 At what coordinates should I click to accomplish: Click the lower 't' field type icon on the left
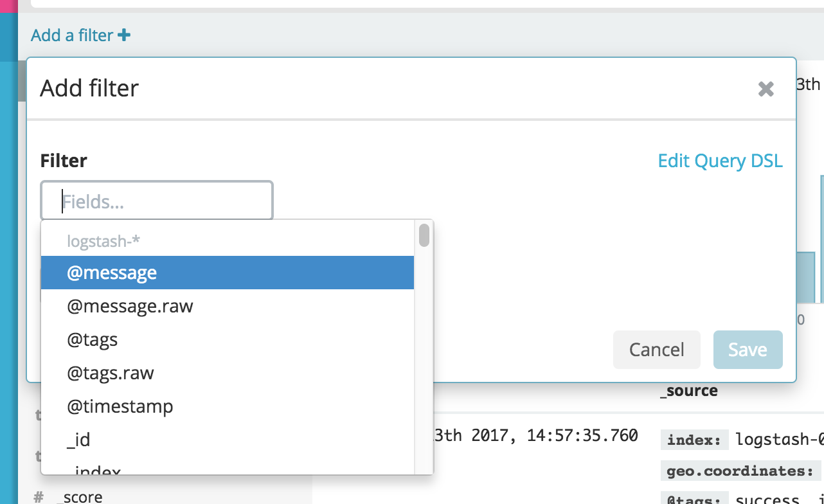click(x=37, y=456)
